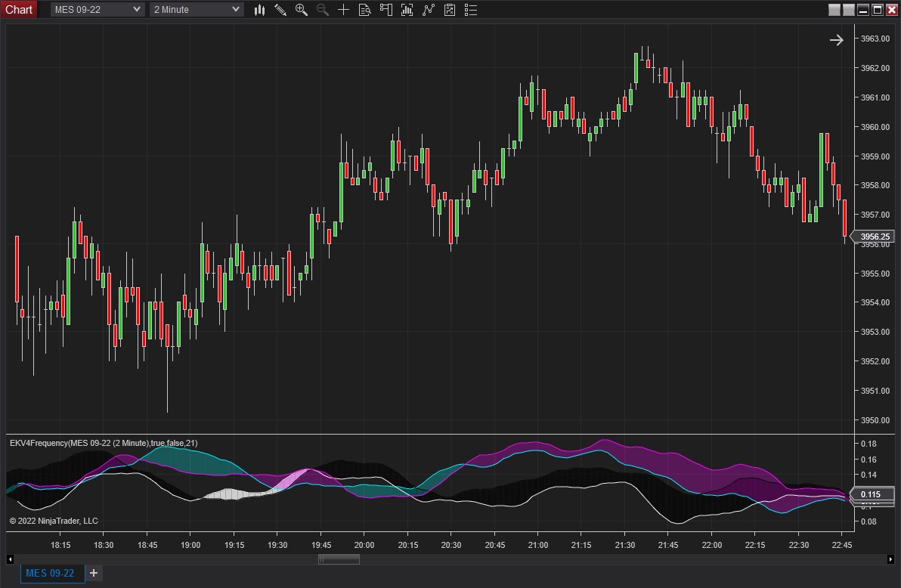Open the strategy performance report icon

pos(449,10)
